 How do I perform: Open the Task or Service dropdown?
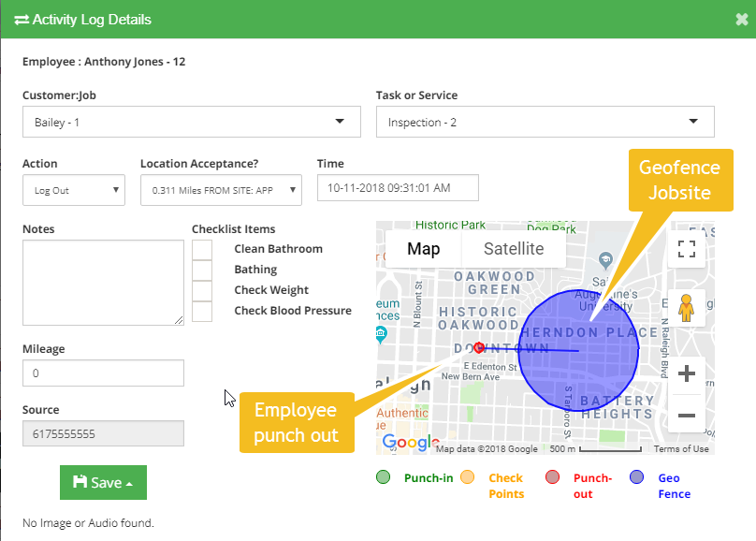click(545, 122)
